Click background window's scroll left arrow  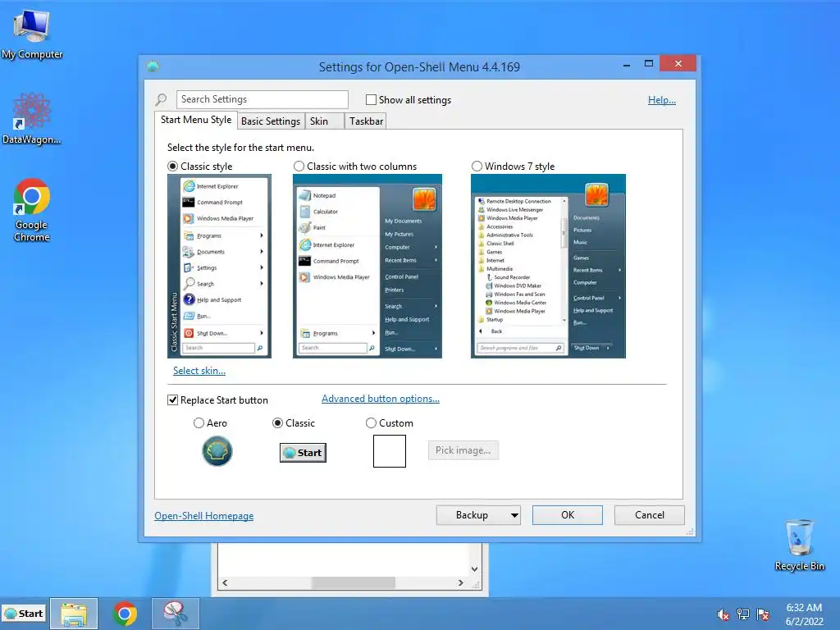click(225, 583)
